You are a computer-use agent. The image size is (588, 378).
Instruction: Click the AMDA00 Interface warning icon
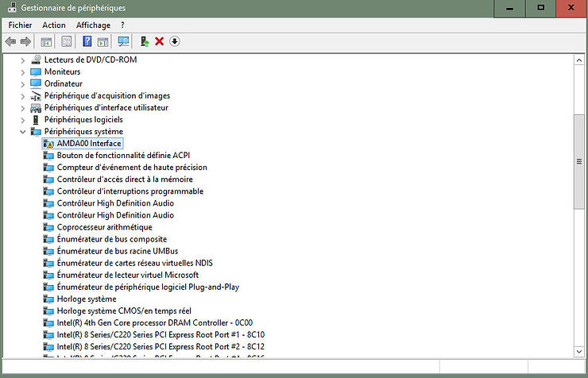48,144
